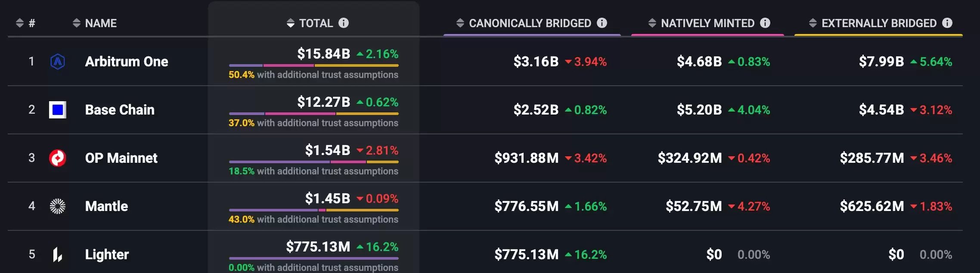980x273 pixels.
Task: Select the Lighter row total $775.13M
Action: point(318,247)
